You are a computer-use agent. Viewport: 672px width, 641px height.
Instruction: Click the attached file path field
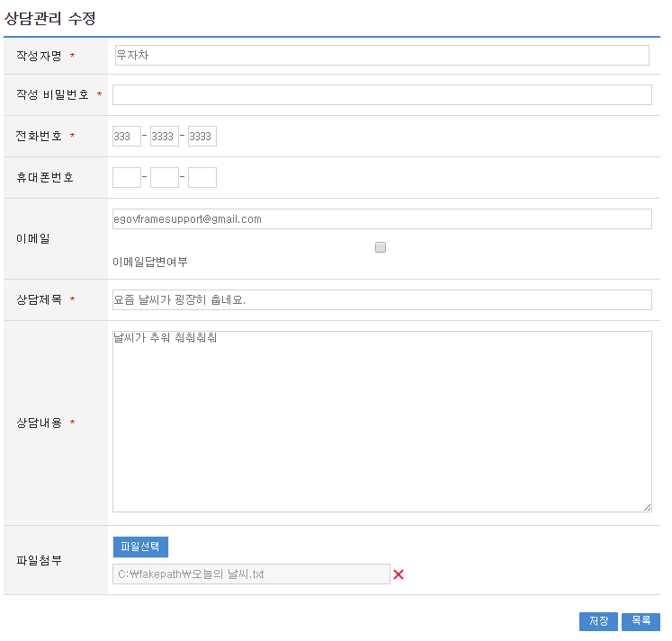251,574
